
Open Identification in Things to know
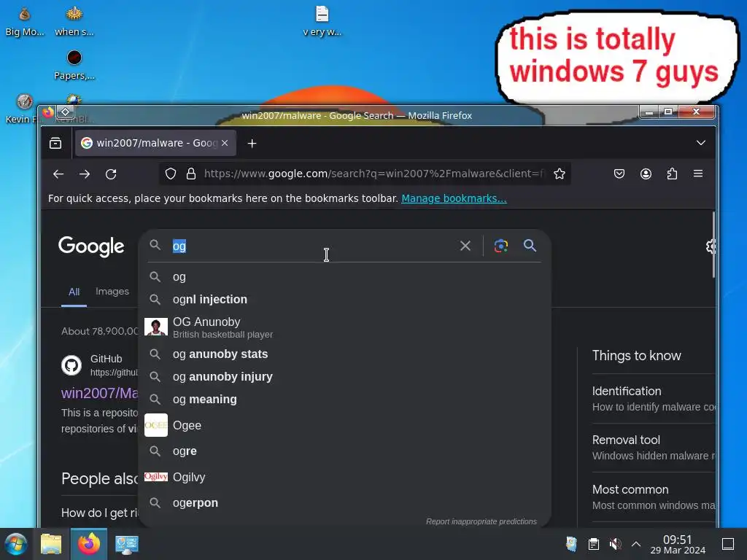point(653,399)
